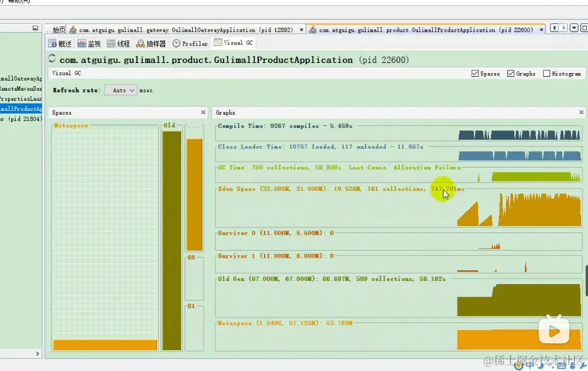
Task: Close the GulimallGatewayApplication tab
Action: [x=301, y=30]
